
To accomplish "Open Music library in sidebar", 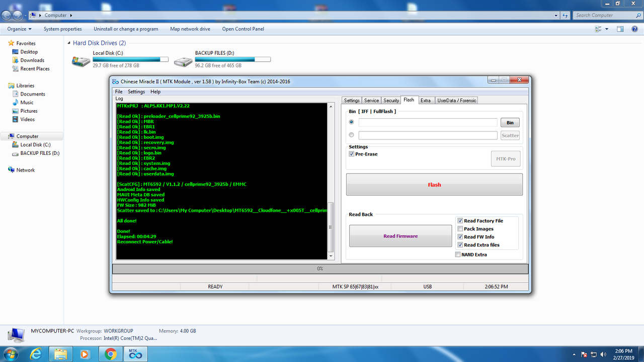I will click(x=27, y=103).
